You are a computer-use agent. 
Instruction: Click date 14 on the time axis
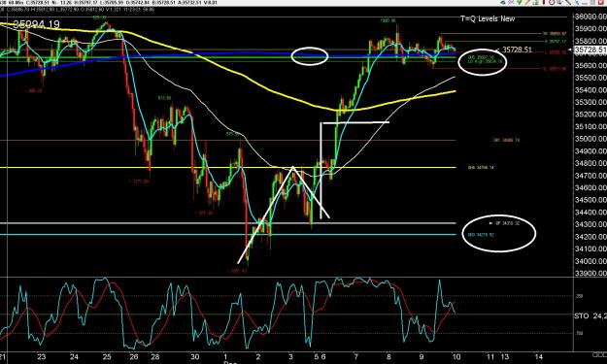pos(538,357)
